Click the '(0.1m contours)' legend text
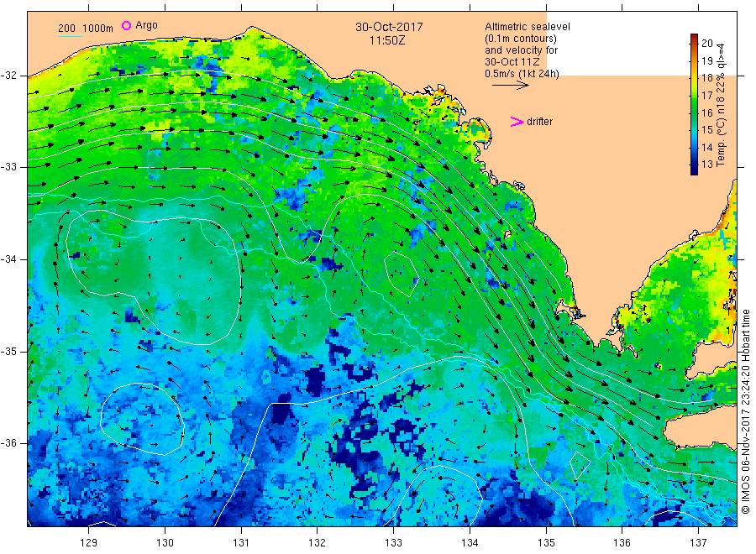Image resolution: width=756 pixels, height=554 pixels. coord(520,39)
